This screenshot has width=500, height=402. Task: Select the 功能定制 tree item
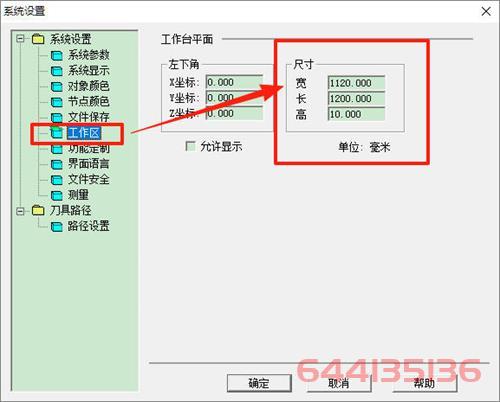tap(89, 148)
